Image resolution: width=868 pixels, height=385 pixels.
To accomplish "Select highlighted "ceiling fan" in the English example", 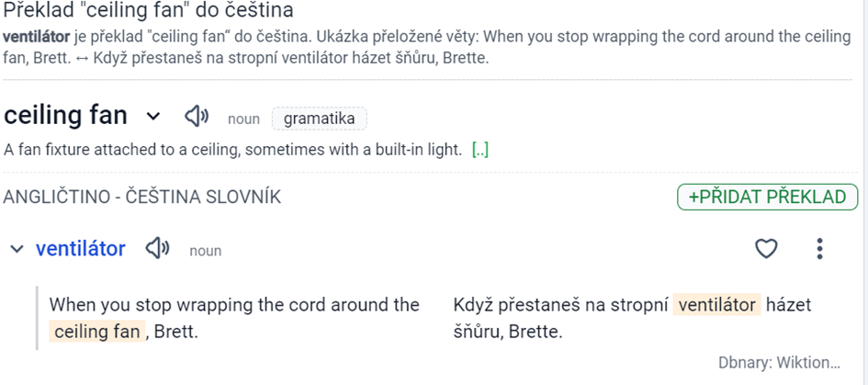I will [x=96, y=332].
